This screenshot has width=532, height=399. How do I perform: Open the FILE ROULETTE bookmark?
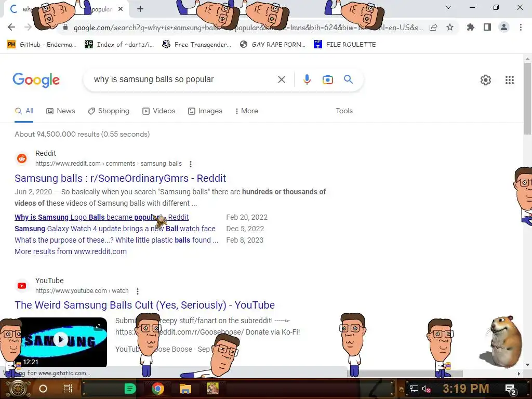tap(345, 45)
